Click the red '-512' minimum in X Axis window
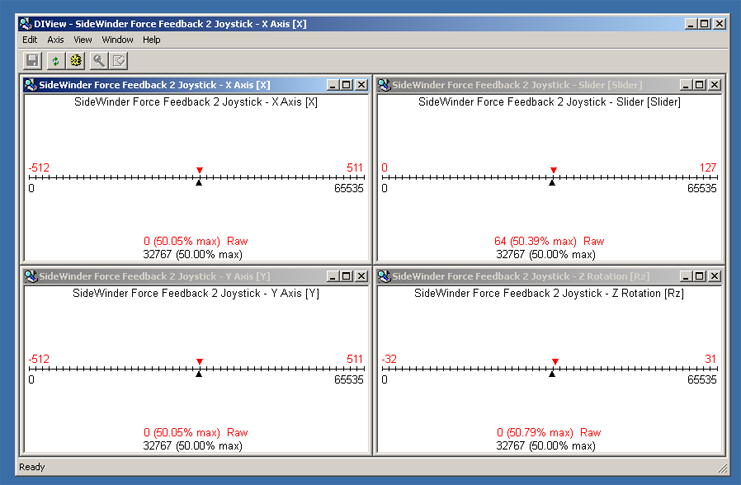Image resolution: width=741 pixels, height=485 pixels. (39, 168)
